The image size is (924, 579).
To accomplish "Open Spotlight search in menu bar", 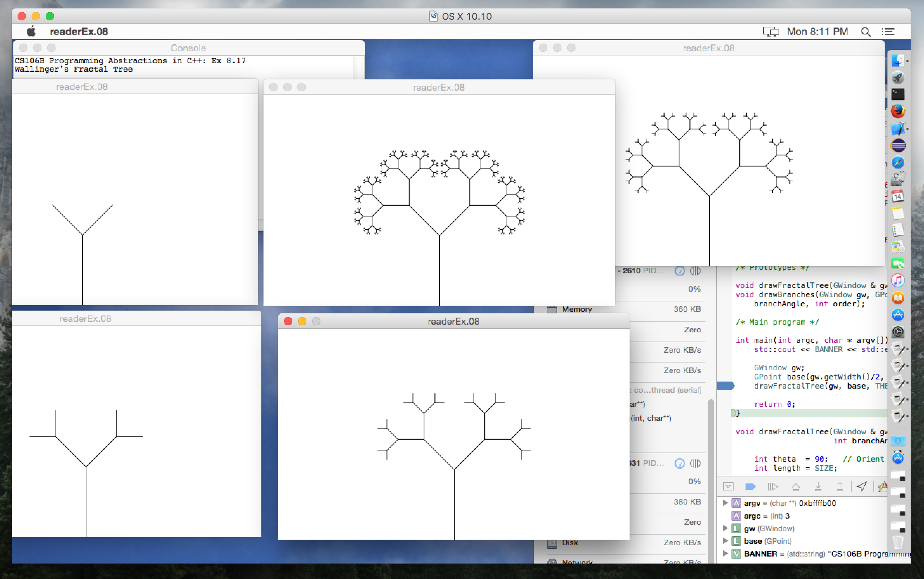I will (x=866, y=32).
